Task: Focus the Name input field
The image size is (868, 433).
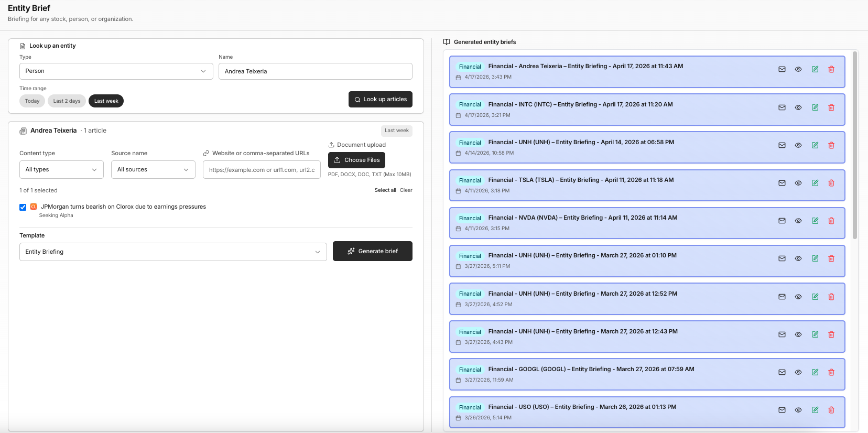Action: coord(316,71)
